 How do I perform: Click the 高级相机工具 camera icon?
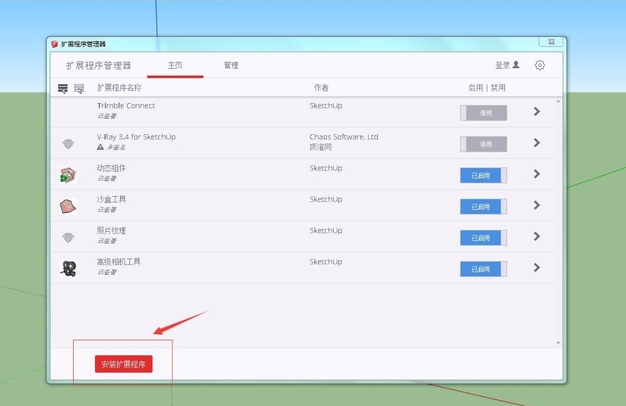tap(68, 269)
